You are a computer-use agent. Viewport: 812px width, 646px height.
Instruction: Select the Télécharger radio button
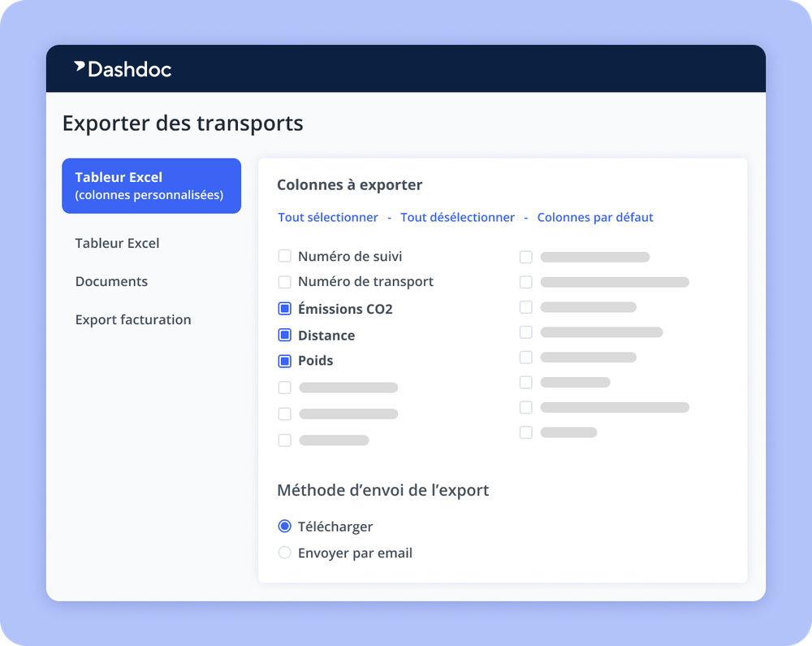pyautogui.click(x=284, y=526)
